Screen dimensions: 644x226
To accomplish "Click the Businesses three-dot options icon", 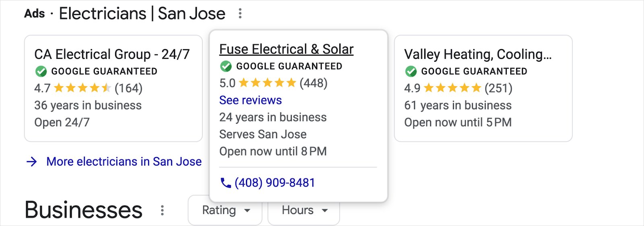I will 162,210.
